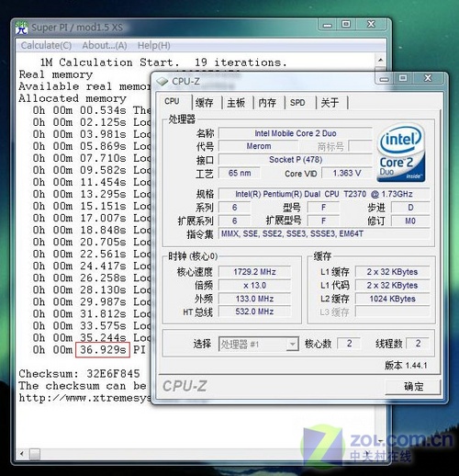Switch to the SPD tab in CPU-Z
Screen dimensions: 459x476
coord(297,102)
